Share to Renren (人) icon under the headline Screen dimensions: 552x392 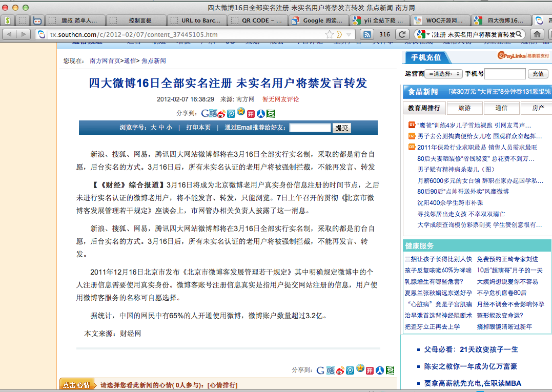[x=260, y=114]
